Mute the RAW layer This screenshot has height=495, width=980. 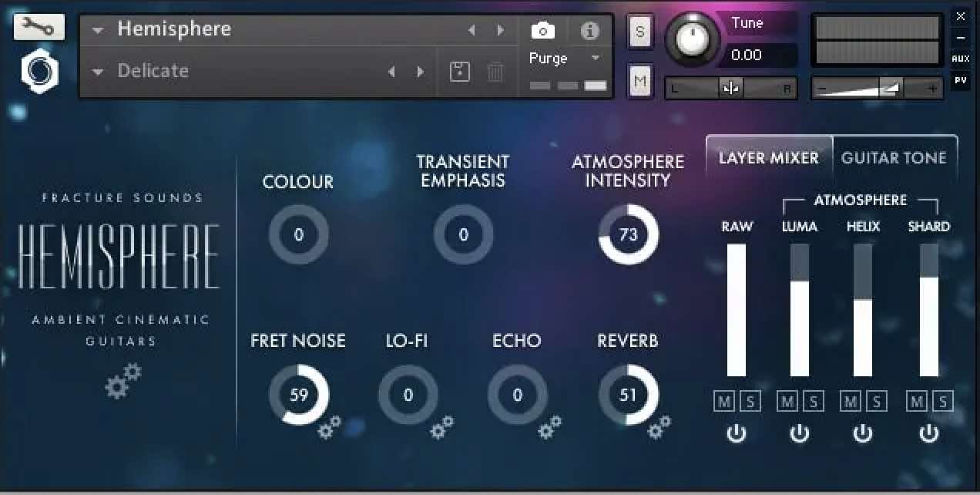coord(724,401)
